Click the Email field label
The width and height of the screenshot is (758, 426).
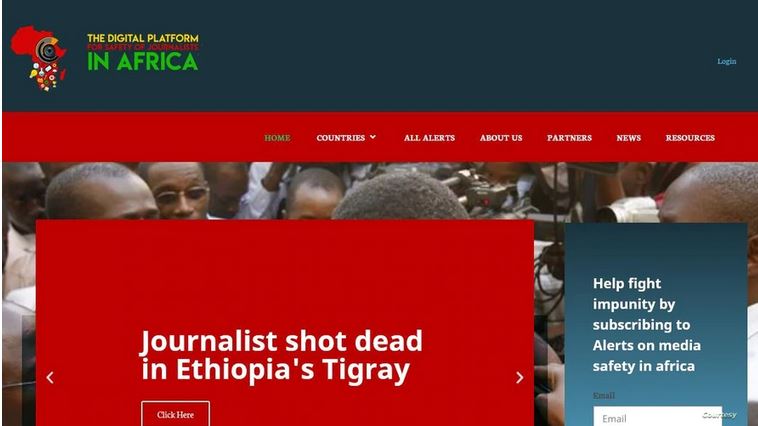[x=604, y=396]
